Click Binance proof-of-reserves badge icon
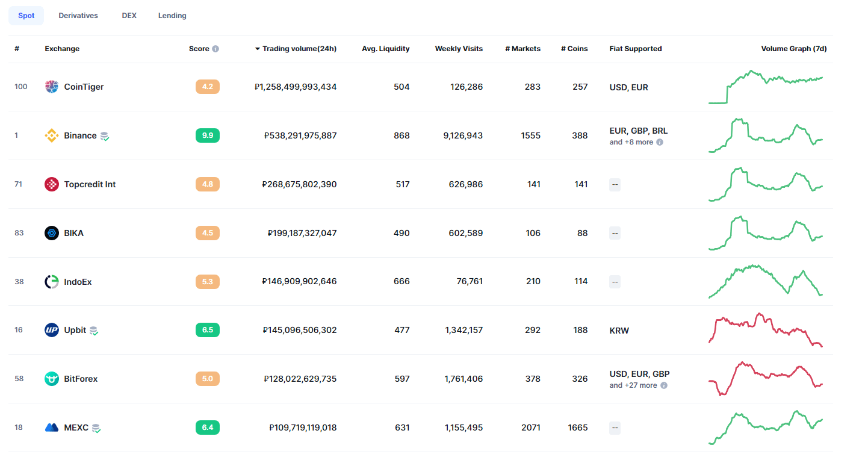This screenshot has width=868, height=454. 105,137
